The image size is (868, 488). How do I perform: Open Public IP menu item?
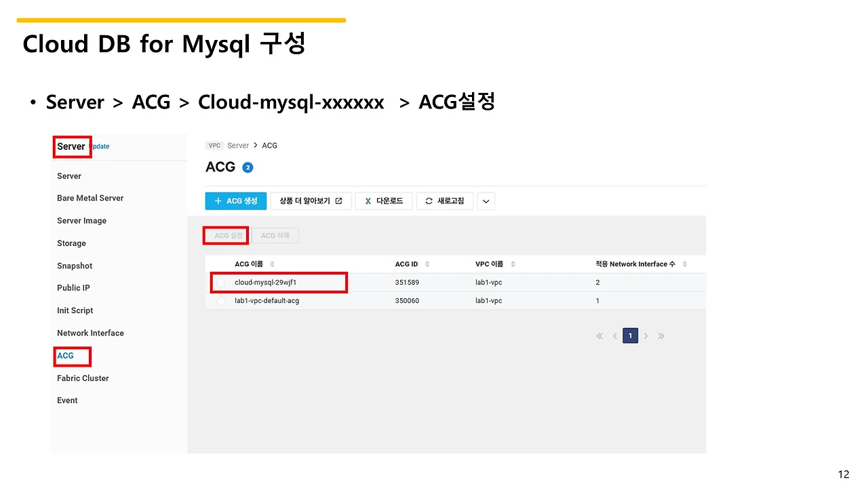[x=73, y=288]
